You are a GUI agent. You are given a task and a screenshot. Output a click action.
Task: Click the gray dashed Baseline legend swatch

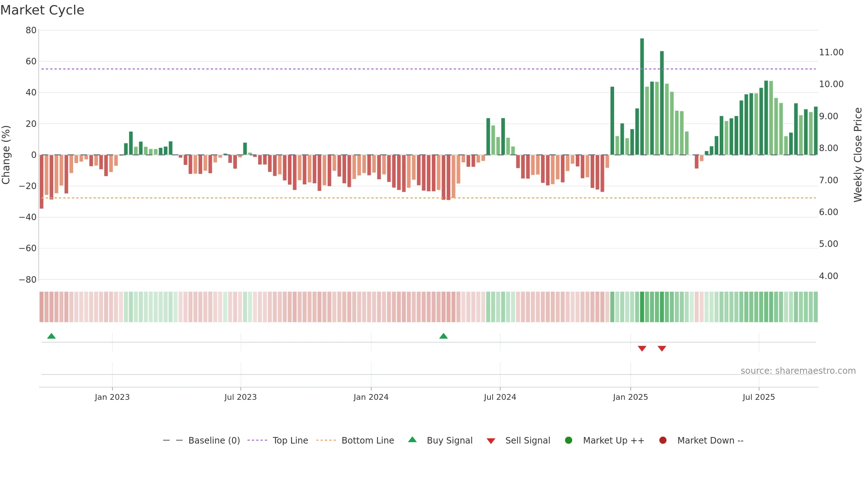point(173,440)
